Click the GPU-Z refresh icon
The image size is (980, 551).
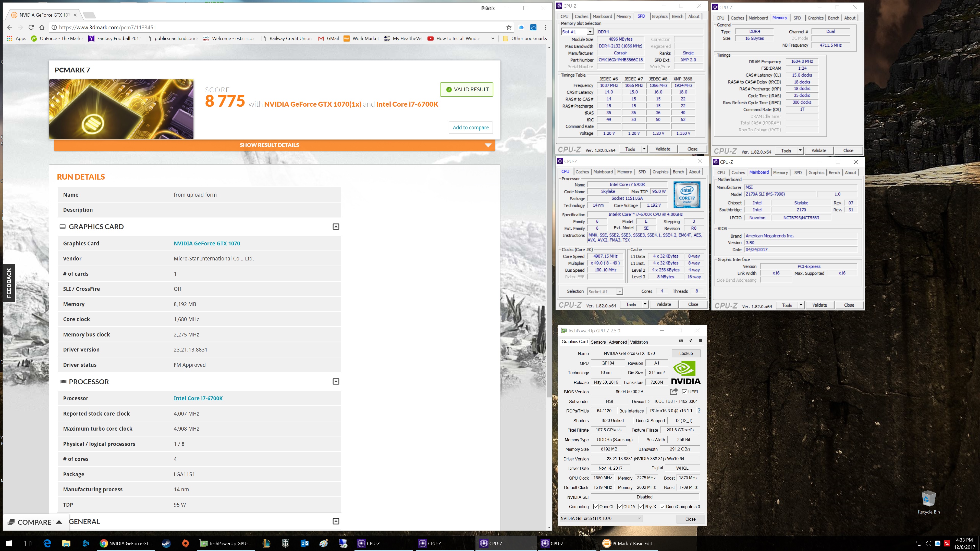point(691,341)
